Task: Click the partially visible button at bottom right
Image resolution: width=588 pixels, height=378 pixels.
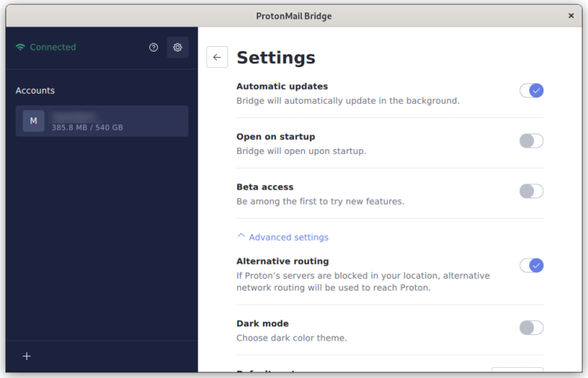Action: 517,372
